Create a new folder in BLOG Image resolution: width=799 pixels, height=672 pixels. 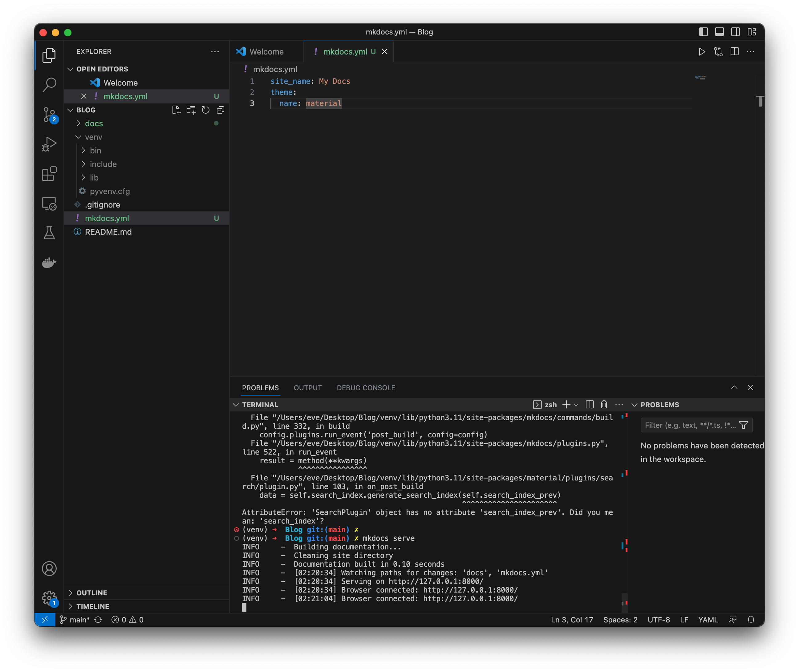pyautogui.click(x=191, y=110)
